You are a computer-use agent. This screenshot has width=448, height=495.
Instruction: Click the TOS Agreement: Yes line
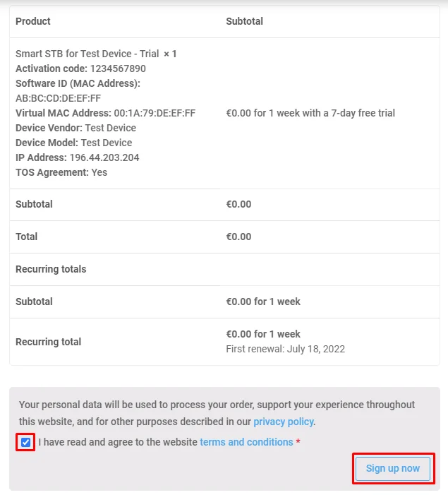coord(61,172)
